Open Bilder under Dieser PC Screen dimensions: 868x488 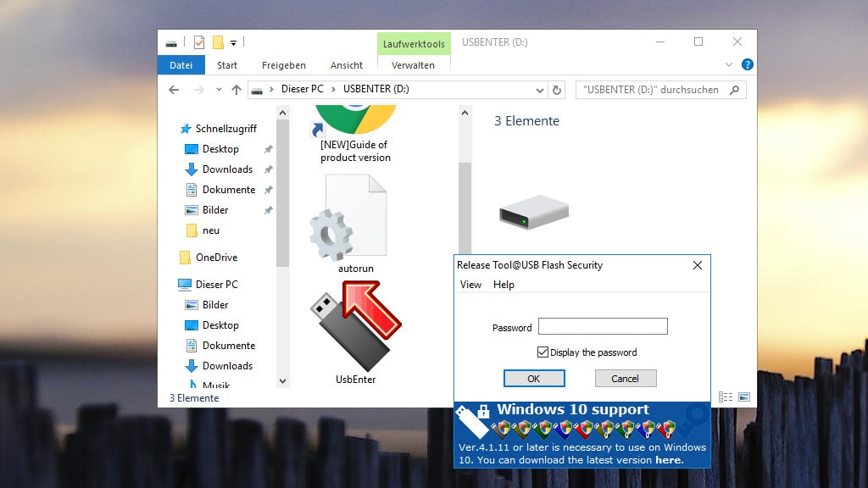pyautogui.click(x=214, y=305)
